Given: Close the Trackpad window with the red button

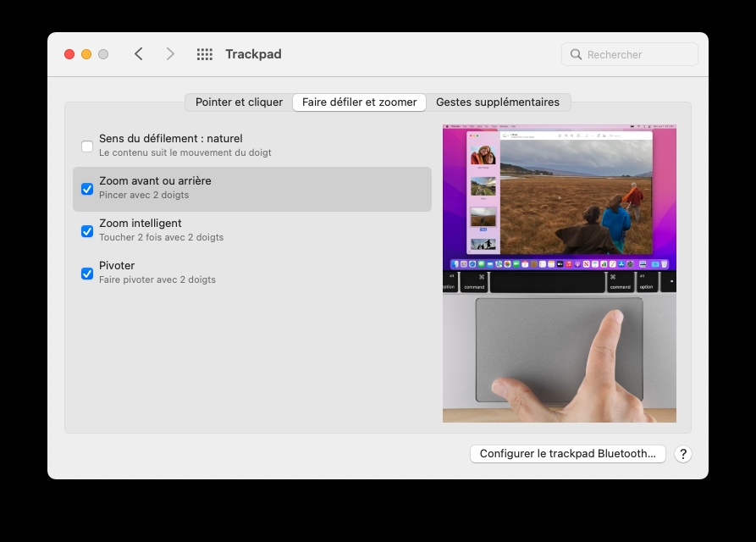Looking at the screenshot, I should [69, 54].
